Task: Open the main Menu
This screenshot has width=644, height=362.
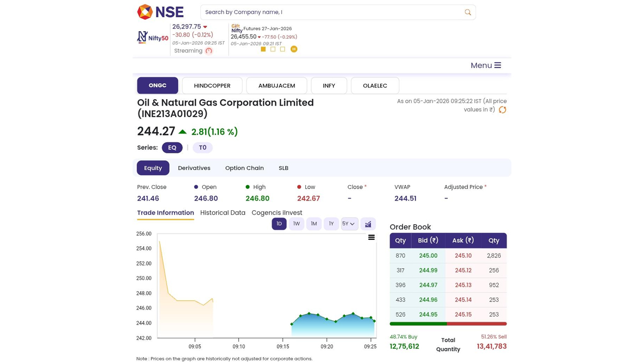Action: point(485,65)
